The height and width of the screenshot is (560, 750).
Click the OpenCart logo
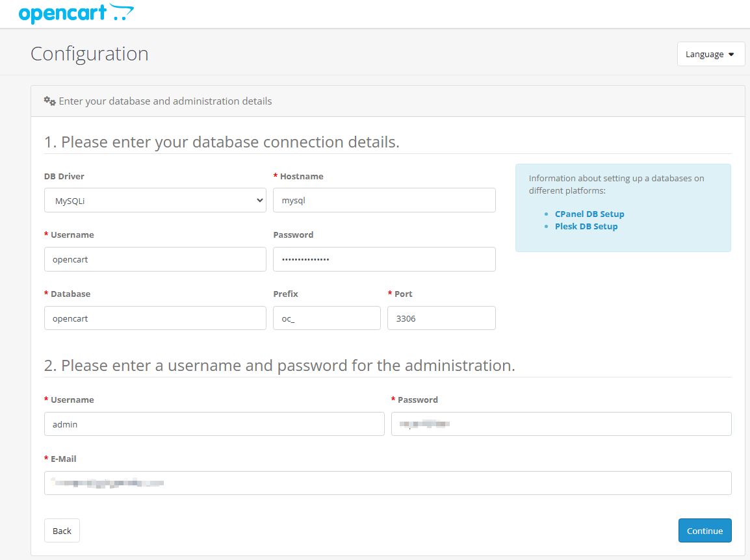tap(76, 13)
